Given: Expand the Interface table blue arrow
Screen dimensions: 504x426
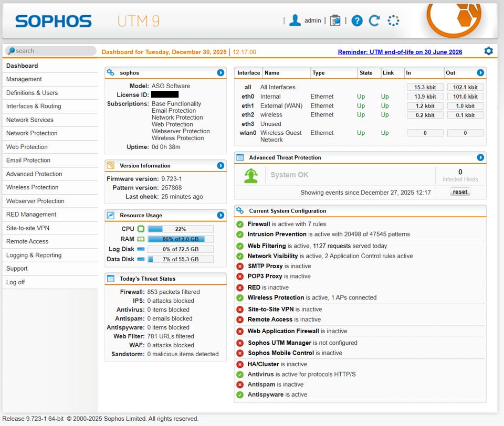Looking at the screenshot, I should pos(480,72).
